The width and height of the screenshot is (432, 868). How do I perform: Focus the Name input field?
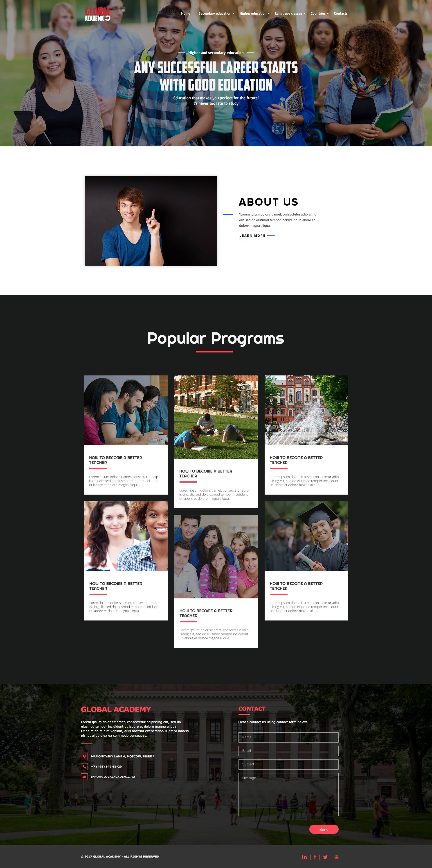[x=288, y=737]
